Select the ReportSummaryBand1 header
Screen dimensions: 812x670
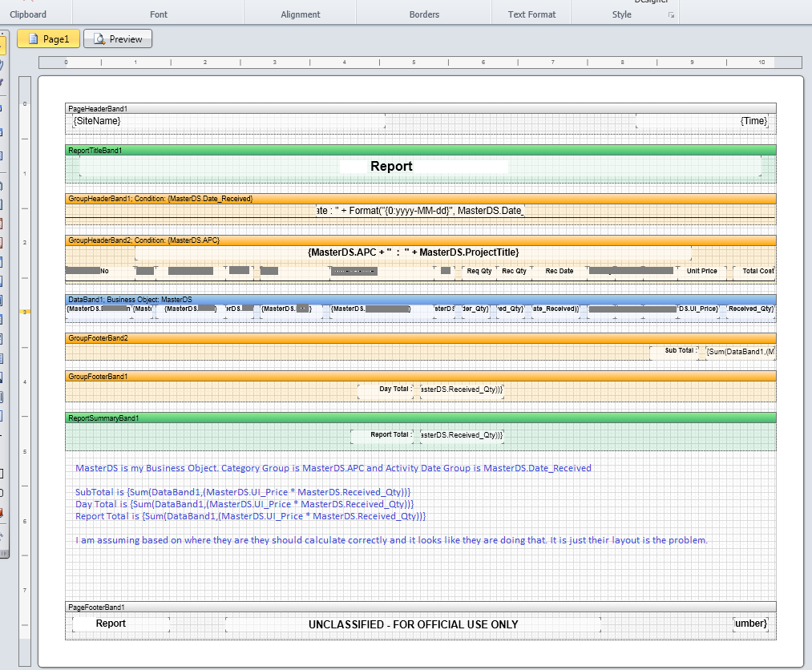[x=421, y=418]
